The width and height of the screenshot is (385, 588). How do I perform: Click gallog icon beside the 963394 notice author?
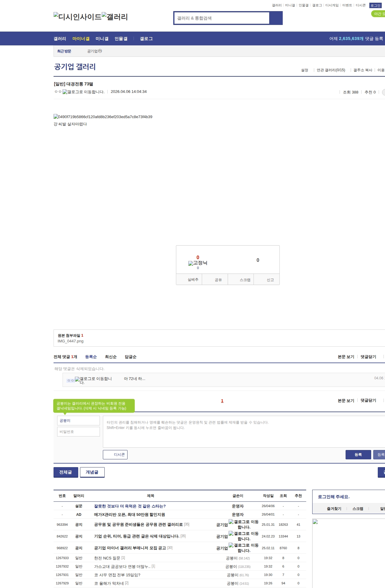click(231, 522)
